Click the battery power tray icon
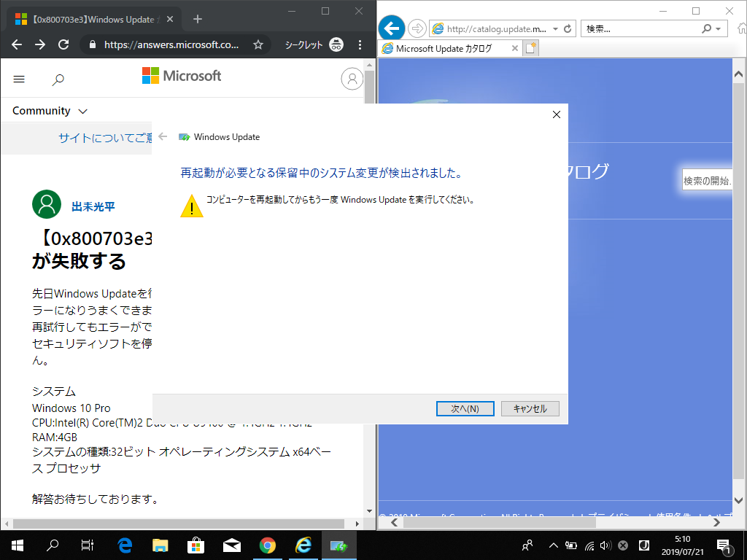 570,545
